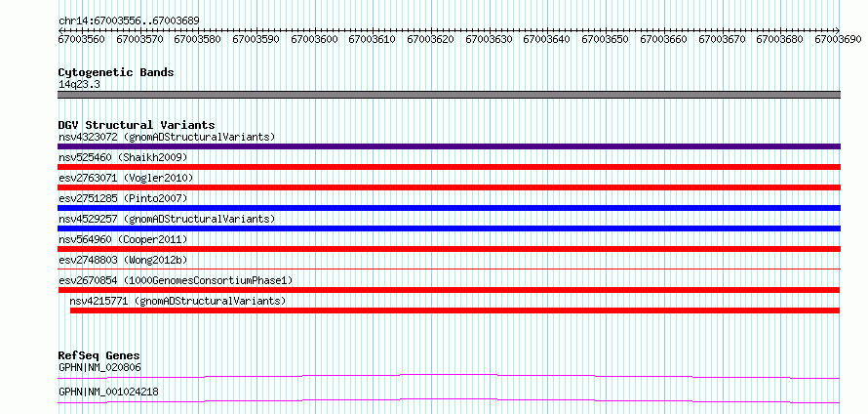Open the nsv4215771 gnomAD variant label
This screenshot has height=414, width=868.
178,301
